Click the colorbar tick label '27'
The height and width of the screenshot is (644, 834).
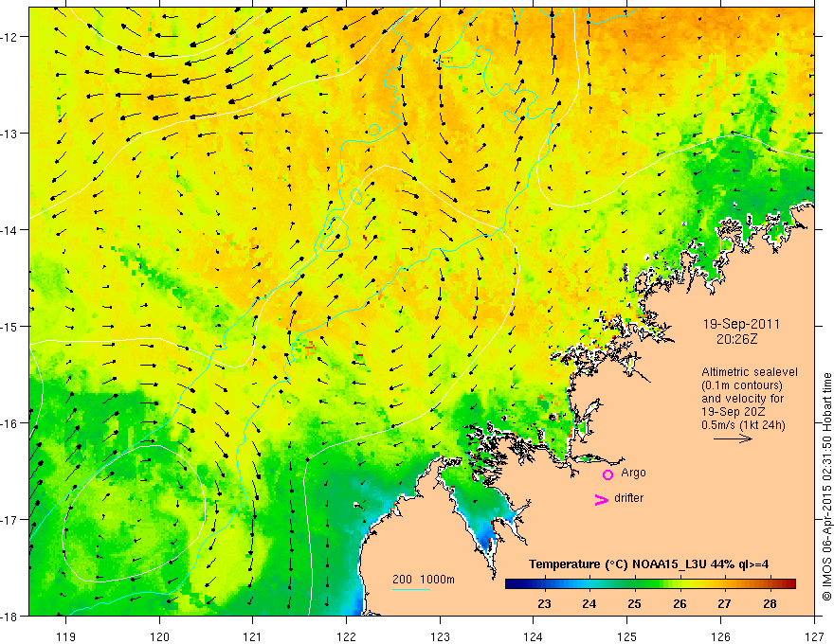tap(724, 604)
